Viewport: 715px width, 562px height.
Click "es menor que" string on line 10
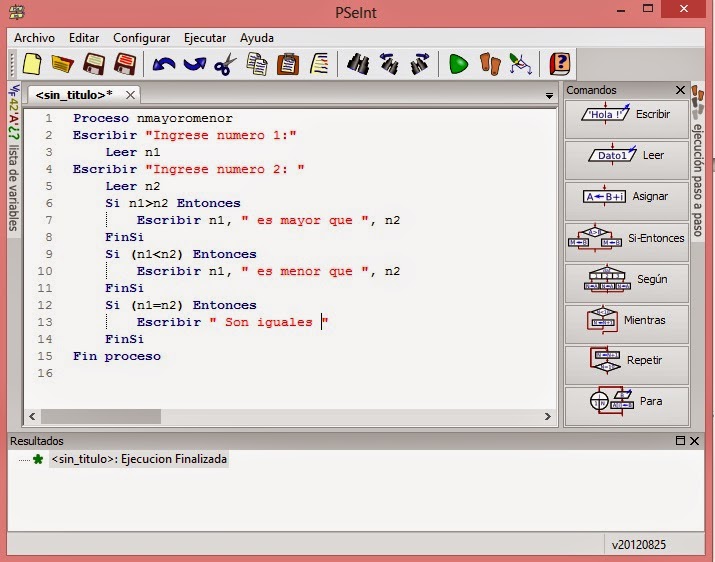click(x=305, y=271)
